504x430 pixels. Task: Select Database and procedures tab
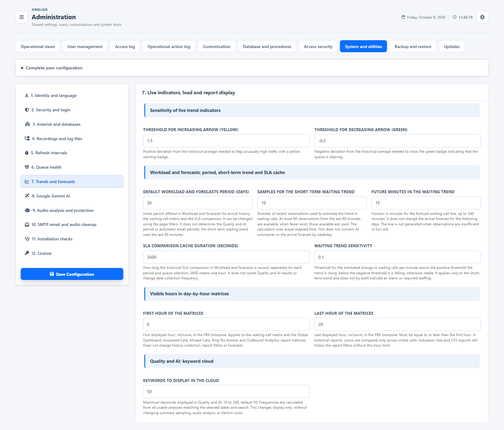pos(267,47)
